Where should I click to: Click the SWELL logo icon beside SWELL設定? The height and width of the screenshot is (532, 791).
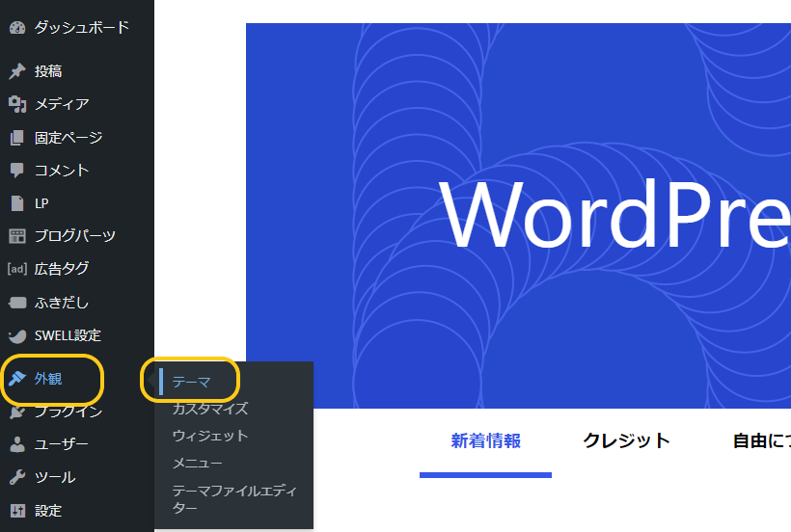point(17,335)
